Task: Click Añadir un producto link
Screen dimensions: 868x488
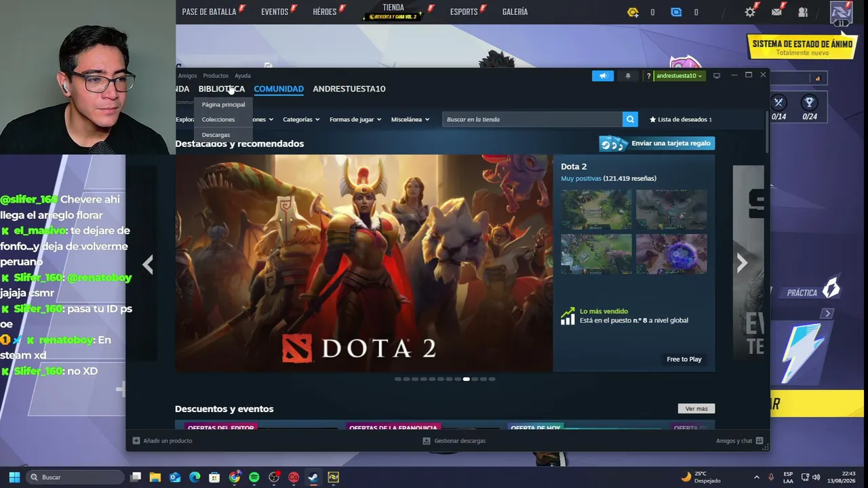Action: click(167, 441)
